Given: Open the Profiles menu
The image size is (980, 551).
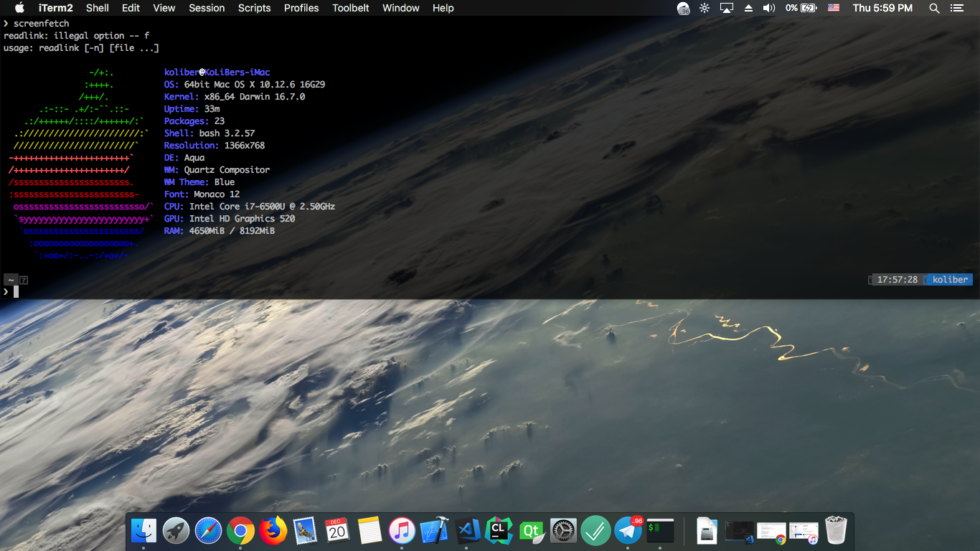Looking at the screenshot, I should 301,8.
